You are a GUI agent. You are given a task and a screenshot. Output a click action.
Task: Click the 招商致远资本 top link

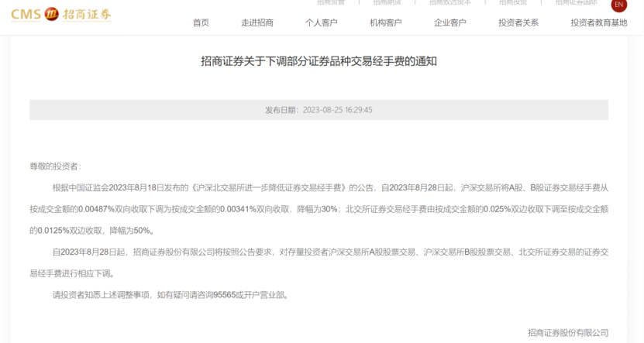tap(450, 2)
